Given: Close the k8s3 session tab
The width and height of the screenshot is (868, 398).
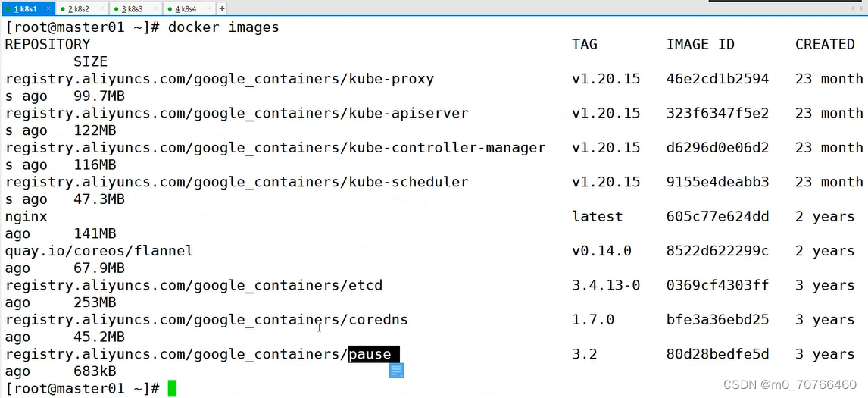Looking at the screenshot, I should tap(155, 9).
